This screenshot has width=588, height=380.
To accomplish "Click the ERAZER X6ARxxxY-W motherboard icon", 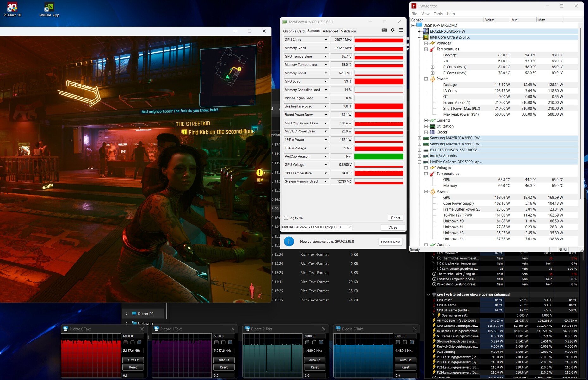I will tap(426, 31).
